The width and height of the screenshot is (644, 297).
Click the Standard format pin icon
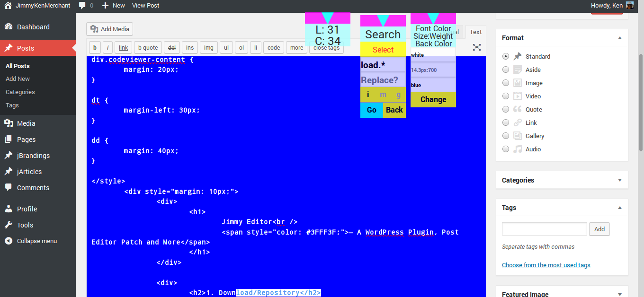point(518,56)
